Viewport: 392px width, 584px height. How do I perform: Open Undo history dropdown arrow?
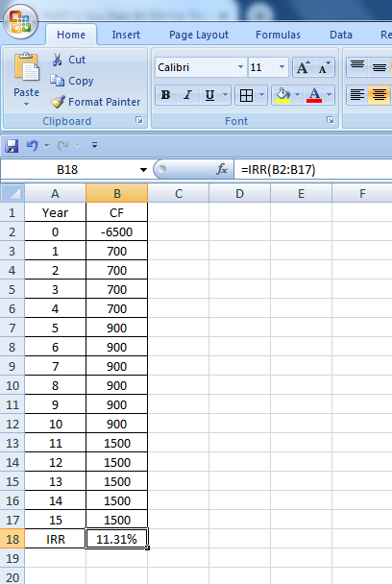point(46,146)
